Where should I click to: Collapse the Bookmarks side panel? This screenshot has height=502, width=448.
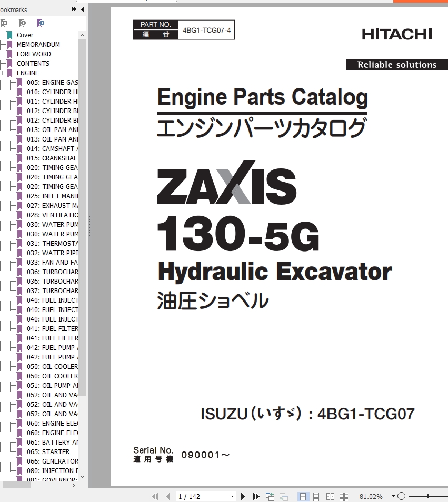[x=83, y=9]
